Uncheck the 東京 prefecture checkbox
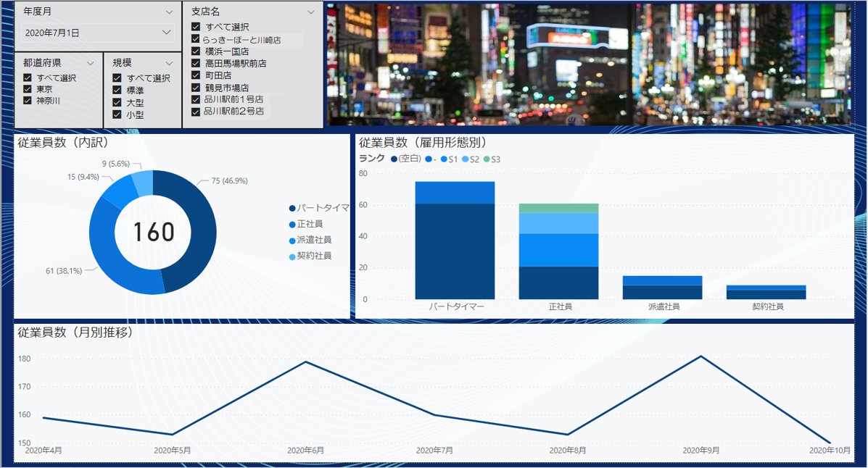The height and width of the screenshot is (468, 868). click(28, 89)
